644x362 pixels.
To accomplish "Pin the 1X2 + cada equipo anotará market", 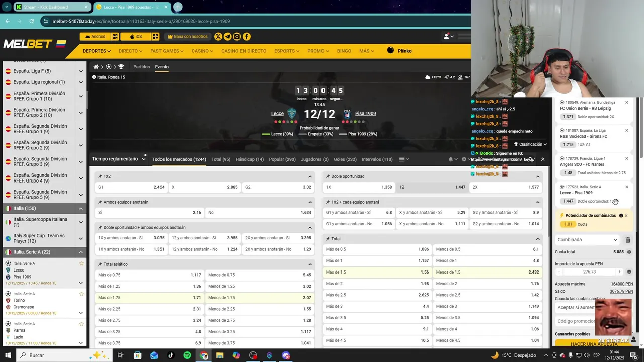I will point(328,202).
